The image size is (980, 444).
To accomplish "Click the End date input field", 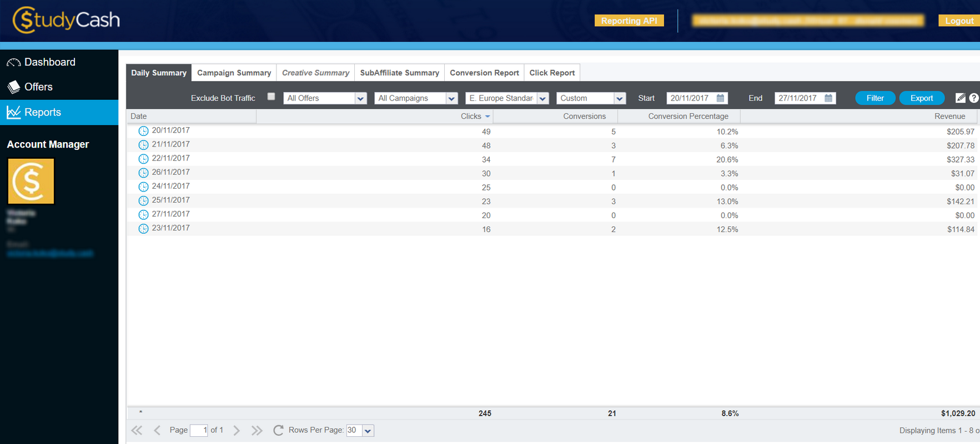I will pos(798,98).
